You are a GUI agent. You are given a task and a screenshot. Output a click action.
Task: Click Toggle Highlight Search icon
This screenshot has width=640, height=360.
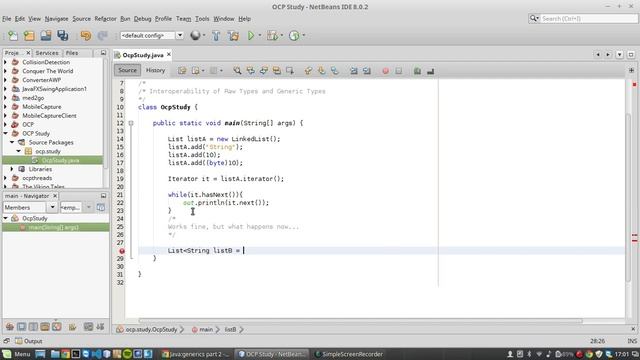(277, 71)
